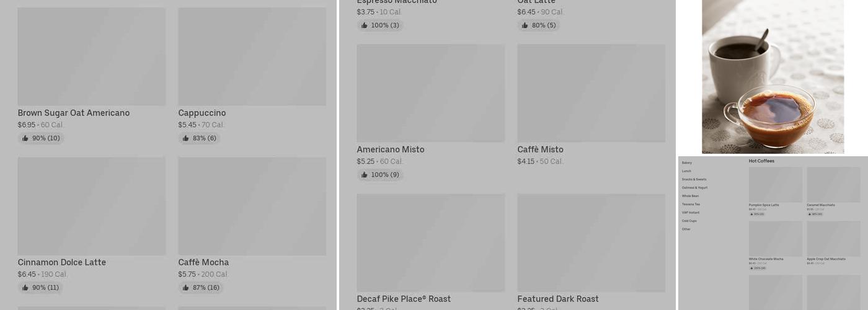Click the coffee cups photo
Image resolution: width=868 pixels, height=310 pixels.
773,76
